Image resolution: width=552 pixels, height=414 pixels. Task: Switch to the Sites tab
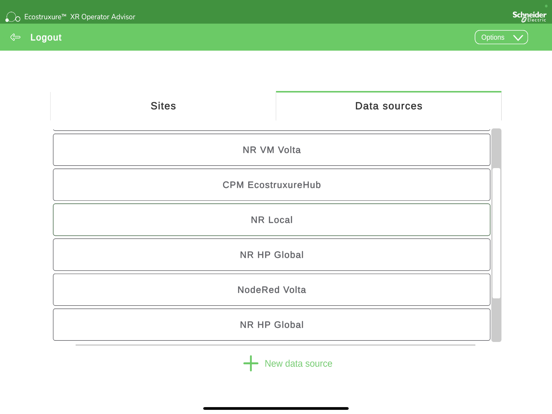(163, 106)
